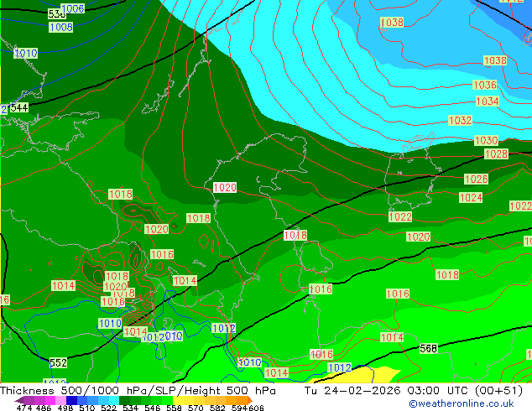Click the legend value '486'

[x=44, y=408]
